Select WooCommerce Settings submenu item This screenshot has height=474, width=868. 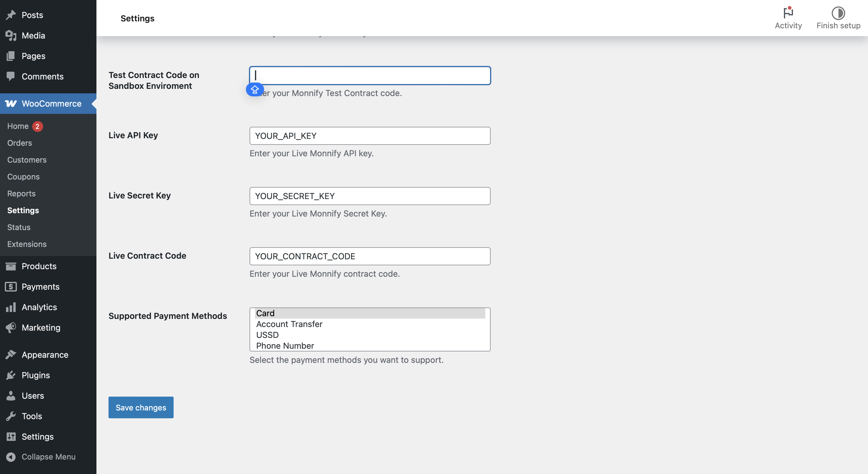[x=23, y=210]
